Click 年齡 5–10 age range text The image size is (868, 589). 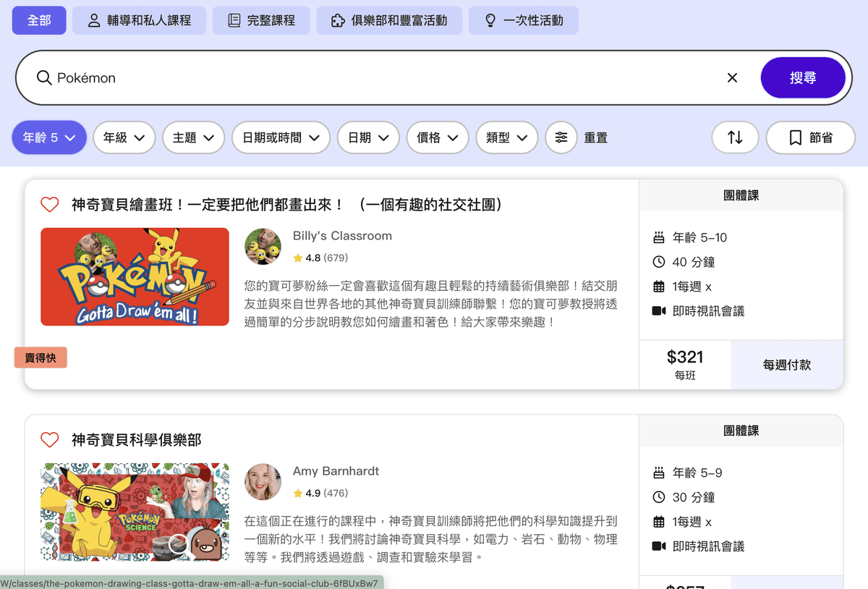699,237
